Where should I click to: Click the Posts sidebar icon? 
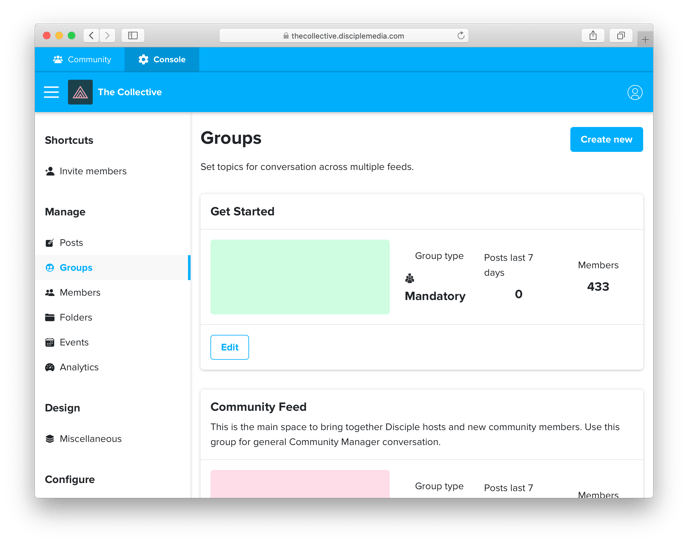click(50, 243)
